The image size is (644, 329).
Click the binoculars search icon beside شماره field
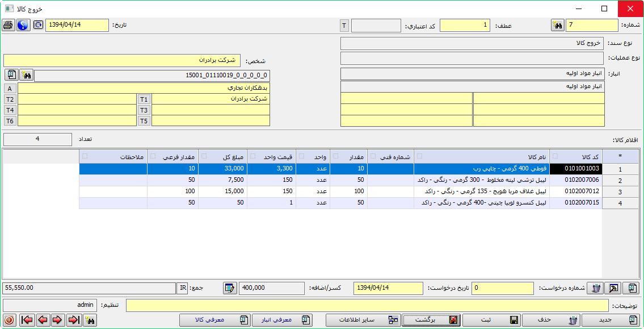tap(557, 25)
